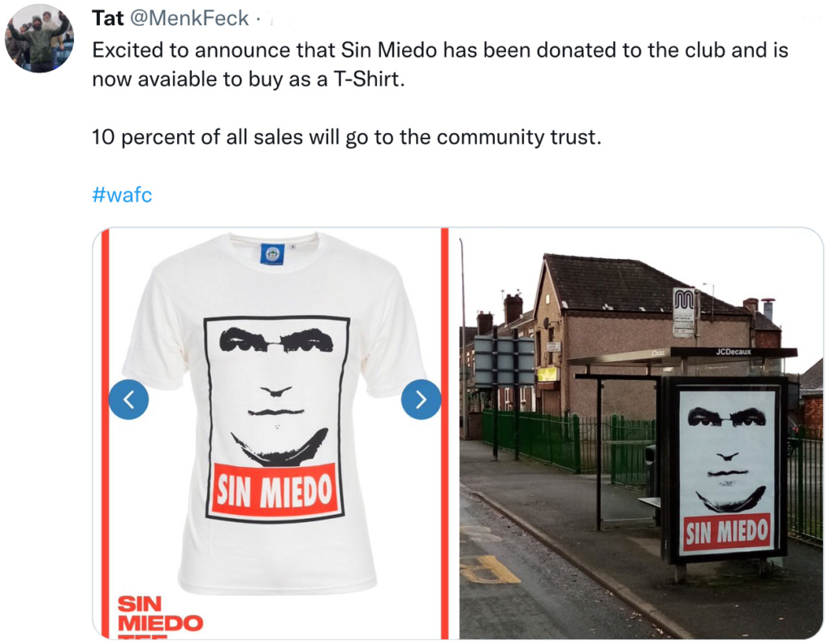Click the display name Tat
Screen dimensions: 831x644
pos(107,18)
